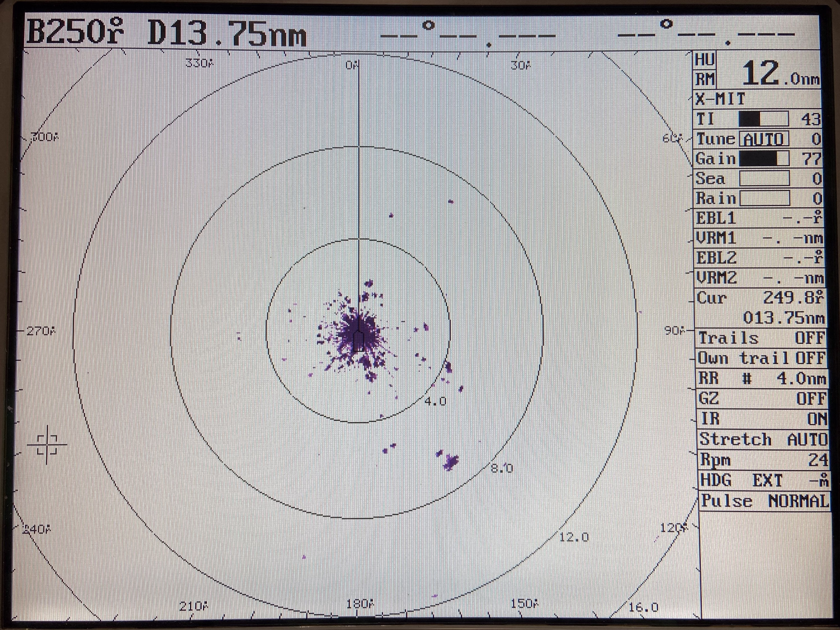Open the HDG EXT heading source row
This screenshot has width=840, height=630.
764,480
